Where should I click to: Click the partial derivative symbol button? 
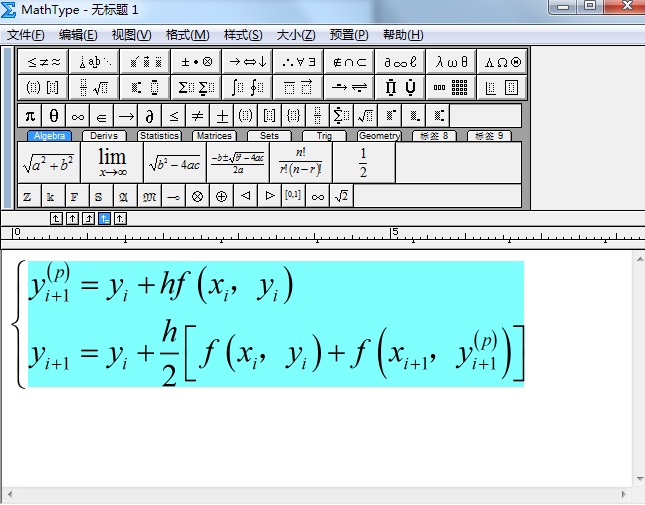point(150,115)
